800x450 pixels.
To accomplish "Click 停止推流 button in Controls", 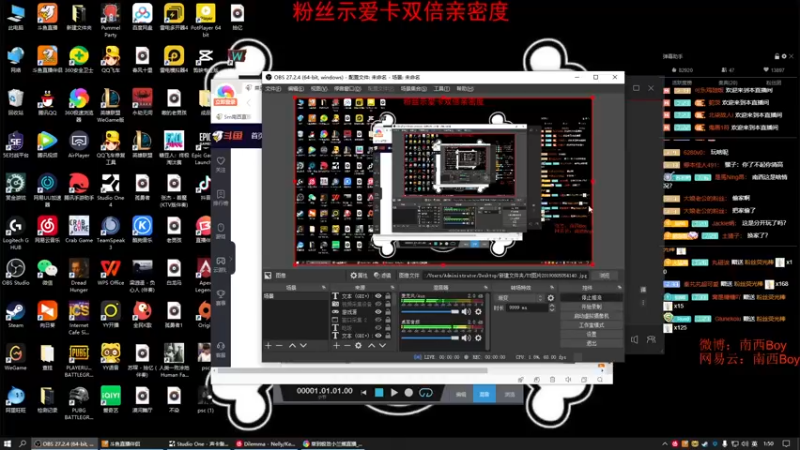I will point(591,297).
